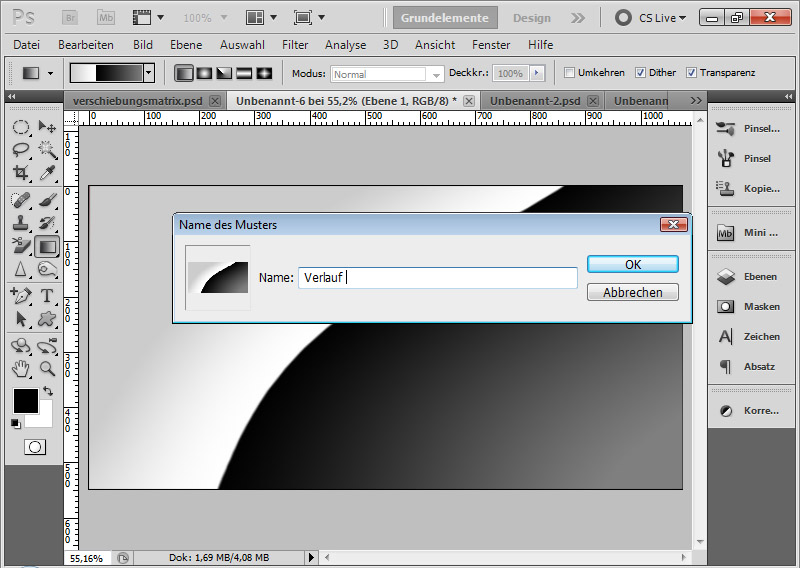Open the Filter menu
The image size is (800, 568).
[x=295, y=45]
